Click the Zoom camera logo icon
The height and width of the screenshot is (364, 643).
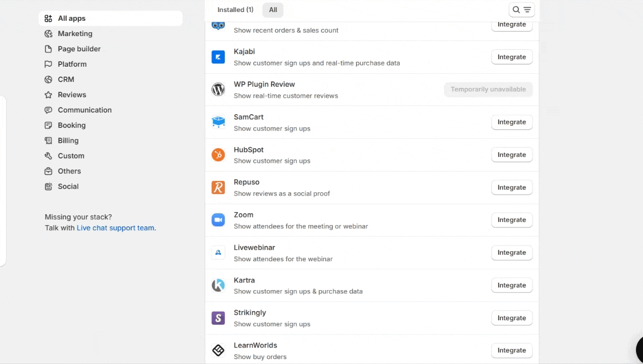[218, 220]
